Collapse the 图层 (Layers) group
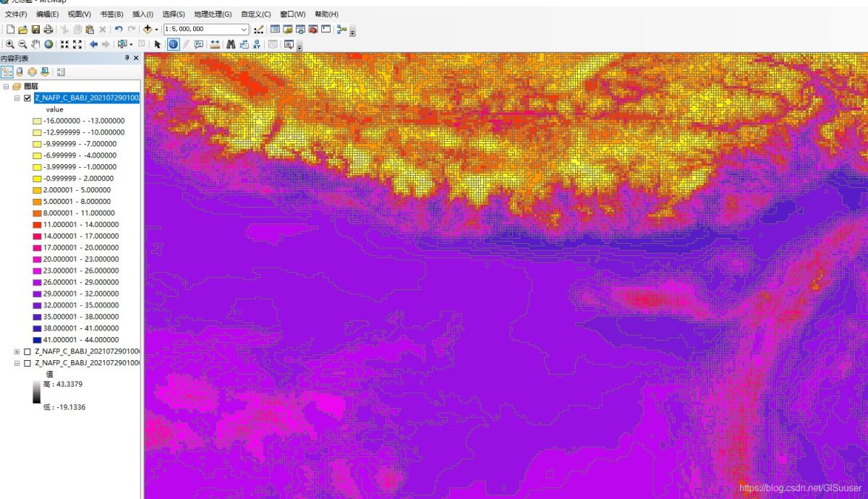868x499 pixels. 7,85
